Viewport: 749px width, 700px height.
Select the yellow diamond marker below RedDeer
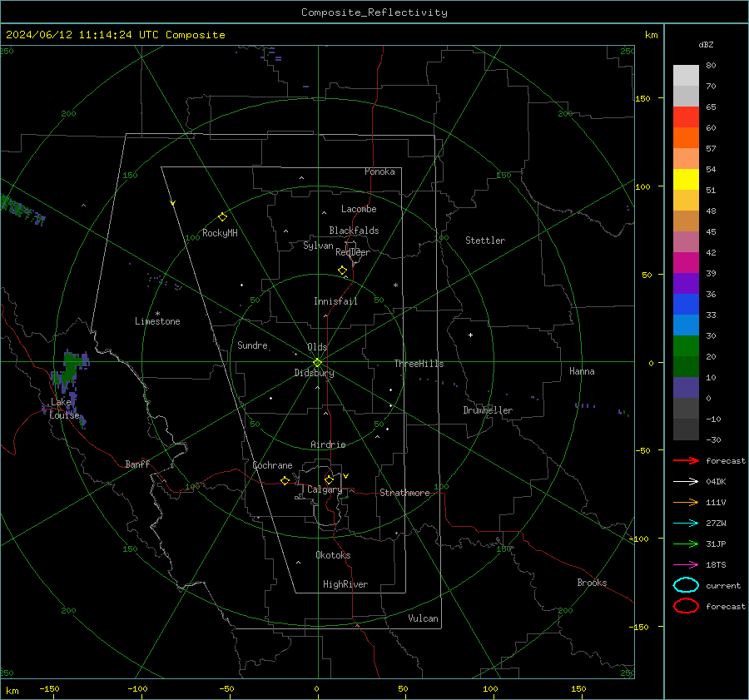point(343,271)
